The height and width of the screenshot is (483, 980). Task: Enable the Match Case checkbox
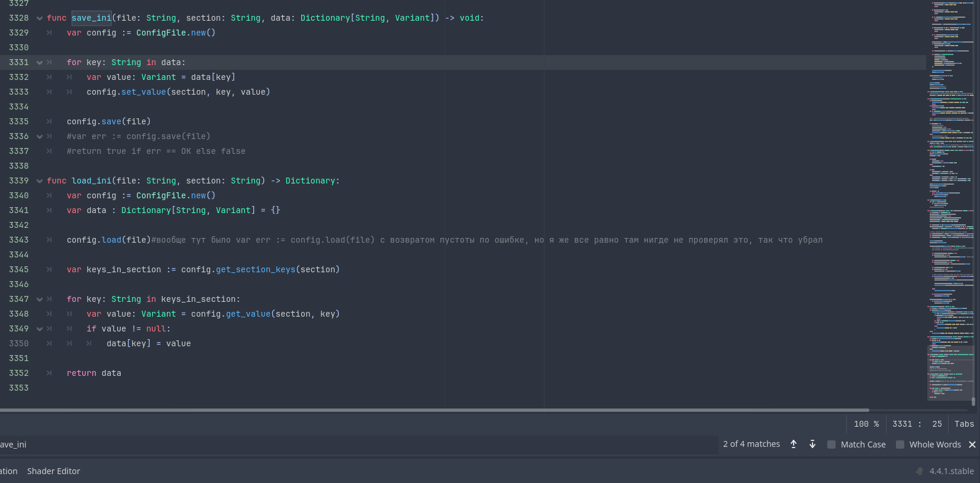pos(831,445)
